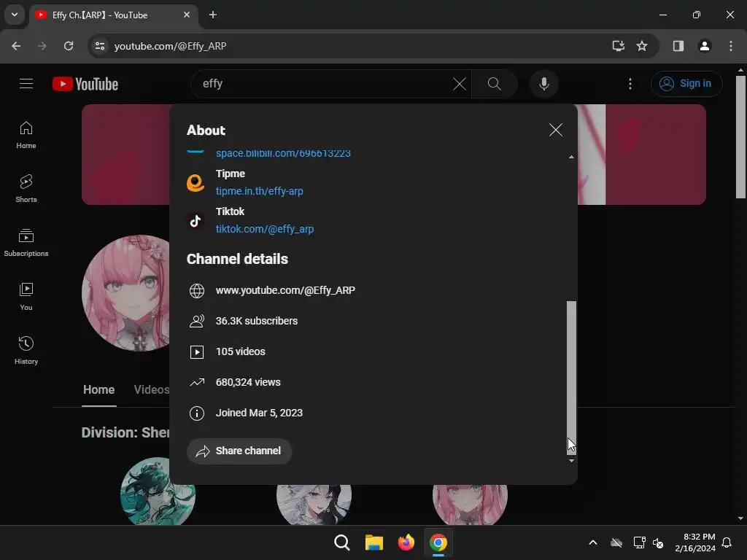Open the You section in sidebar
747x560 pixels.
tap(26, 297)
